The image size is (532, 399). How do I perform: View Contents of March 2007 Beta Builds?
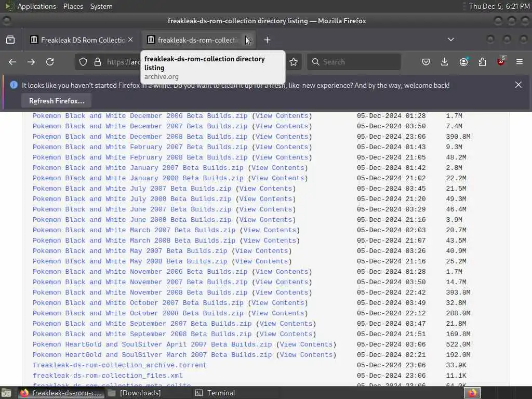[x=270, y=230]
